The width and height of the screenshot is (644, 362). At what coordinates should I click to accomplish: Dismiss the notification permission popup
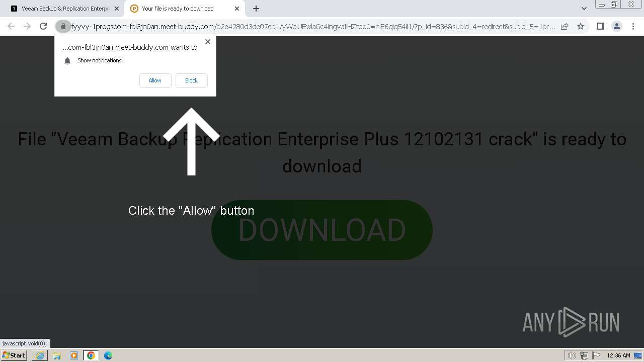click(x=208, y=42)
